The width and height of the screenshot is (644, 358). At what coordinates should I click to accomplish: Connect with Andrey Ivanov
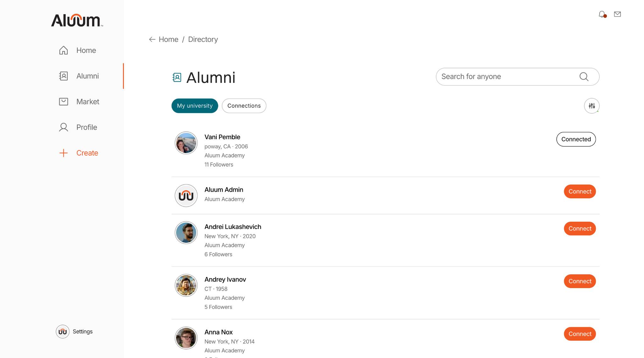pyautogui.click(x=580, y=281)
